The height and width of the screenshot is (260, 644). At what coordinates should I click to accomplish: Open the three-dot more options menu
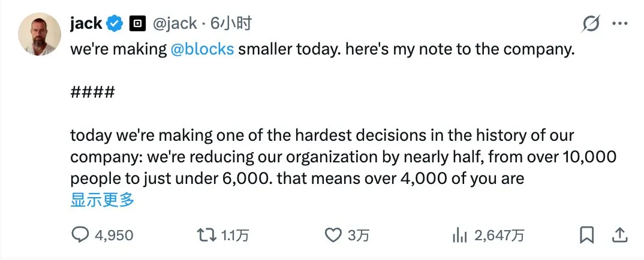point(619,24)
